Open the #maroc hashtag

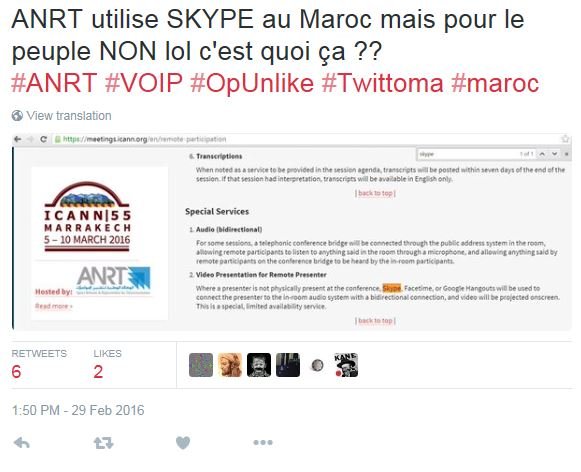pyautogui.click(x=495, y=83)
